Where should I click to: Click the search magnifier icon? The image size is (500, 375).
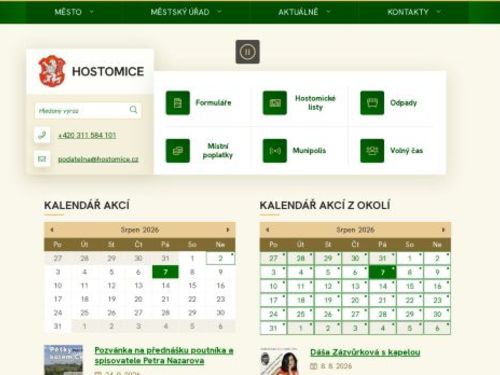133,110
